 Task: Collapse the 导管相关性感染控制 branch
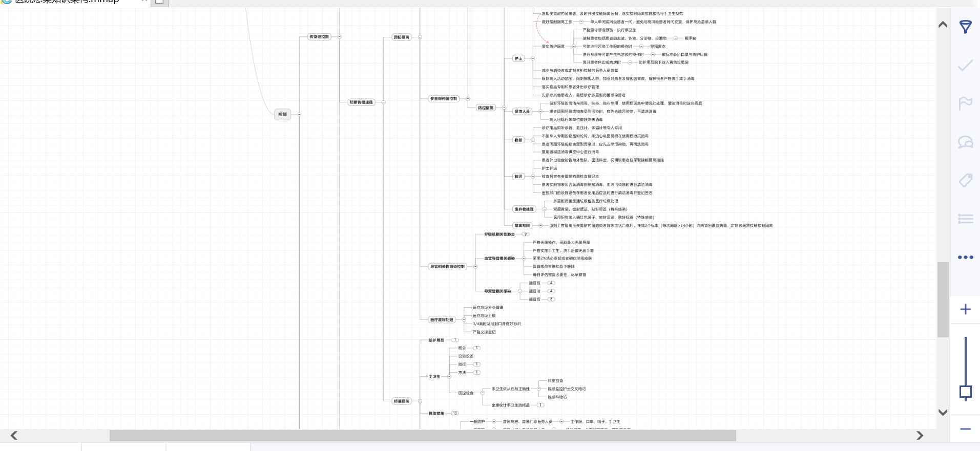tap(475, 267)
